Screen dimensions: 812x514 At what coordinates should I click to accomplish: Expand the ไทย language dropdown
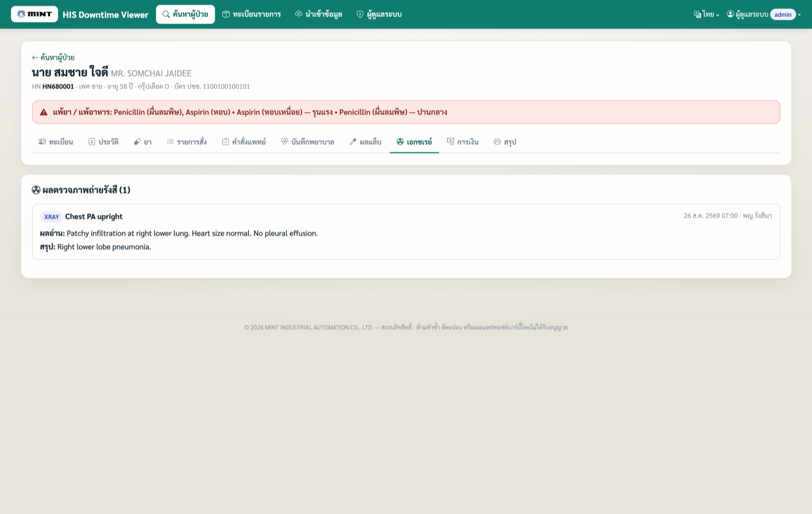coord(706,15)
